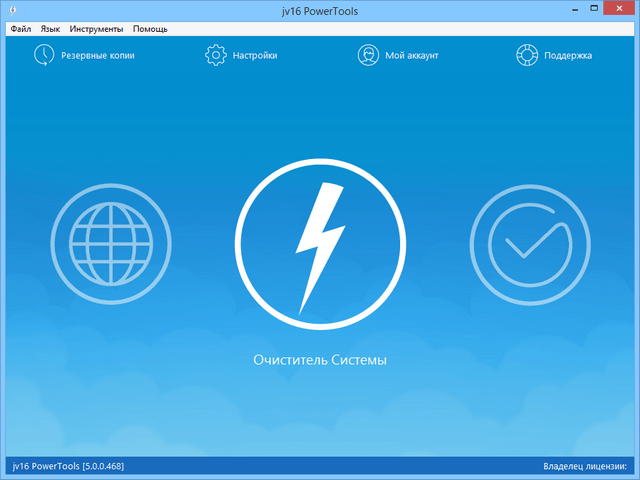The width and height of the screenshot is (640, 480).
Task: Open the Инструменты menu
Action: tap(96, 29)
